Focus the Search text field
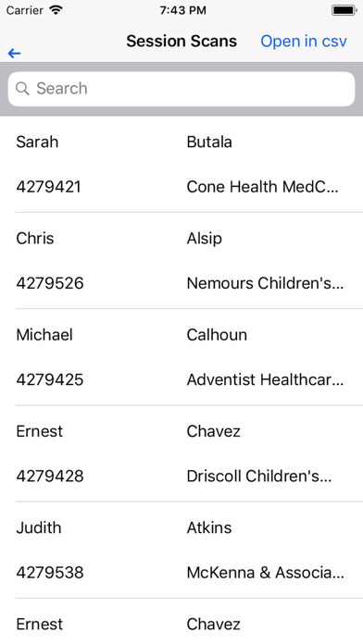The image size is (363, 644). pos(181,89)
